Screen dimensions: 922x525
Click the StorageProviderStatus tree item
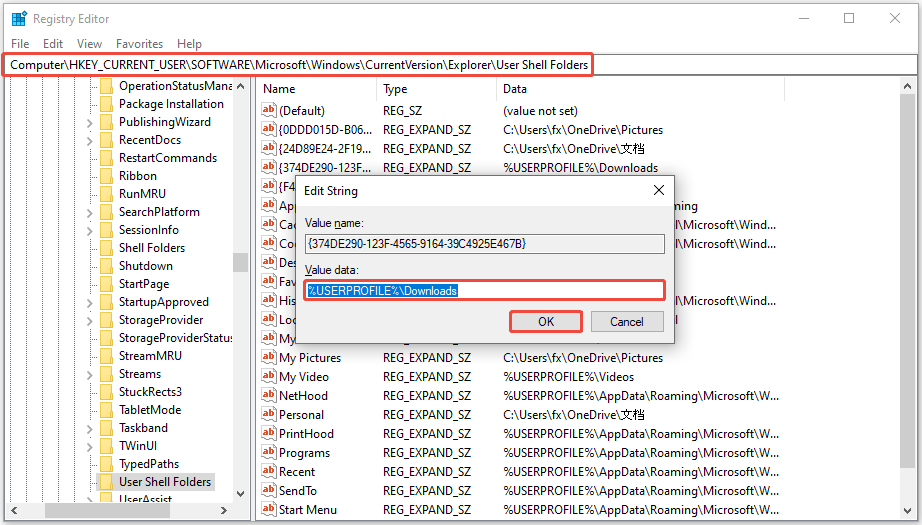[x=175, y=338]
